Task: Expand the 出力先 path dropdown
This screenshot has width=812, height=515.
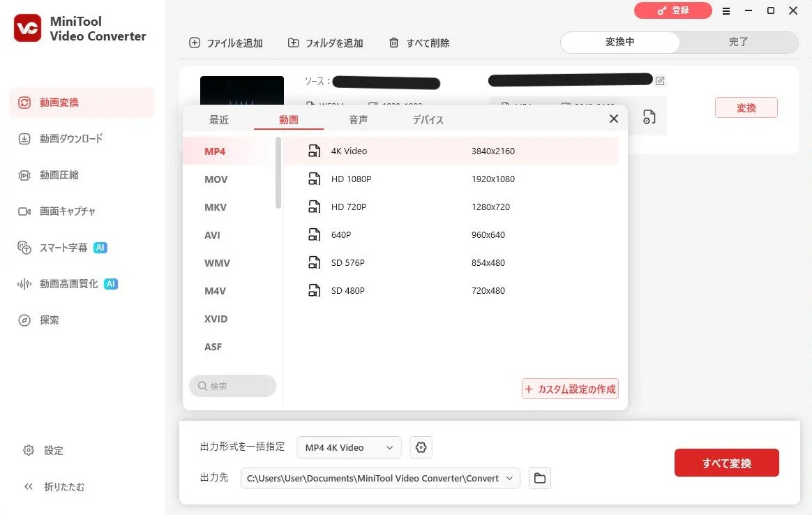Action: tap(509, 478)
